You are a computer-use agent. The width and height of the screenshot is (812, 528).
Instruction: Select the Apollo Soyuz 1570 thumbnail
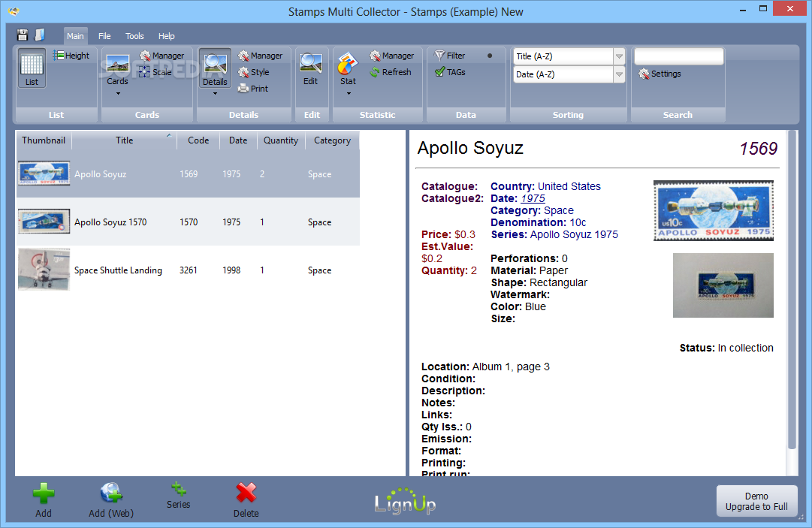click(44, 221)
